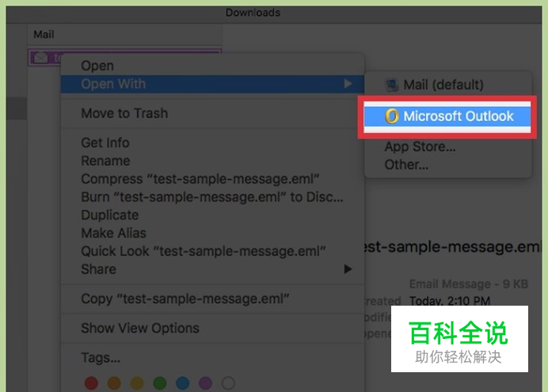Apply the purple tag color
The height and width of the screenshot is (392, 548).
point(206,383)
